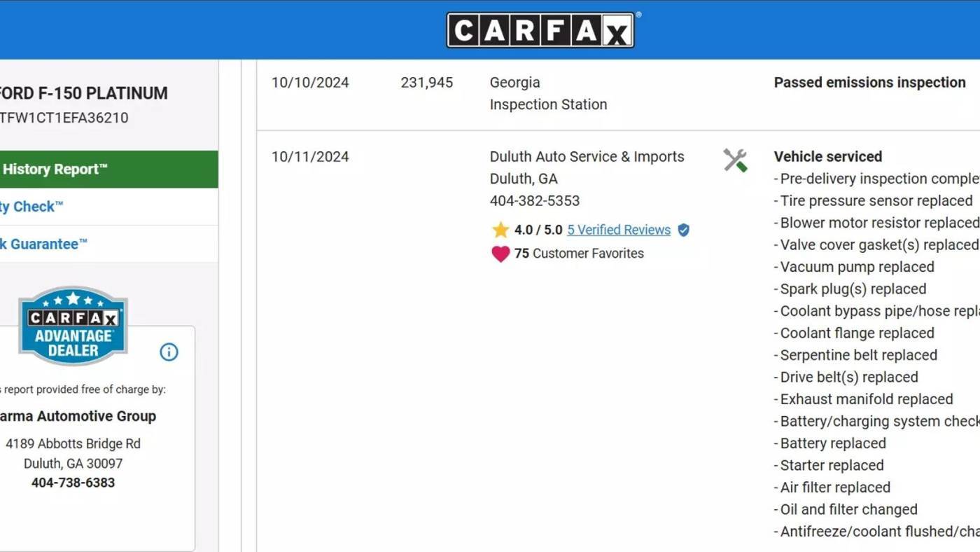Viewport: 980px width, 552px height.
Task: Click the Inspection Station text
Action: point(549,104)
